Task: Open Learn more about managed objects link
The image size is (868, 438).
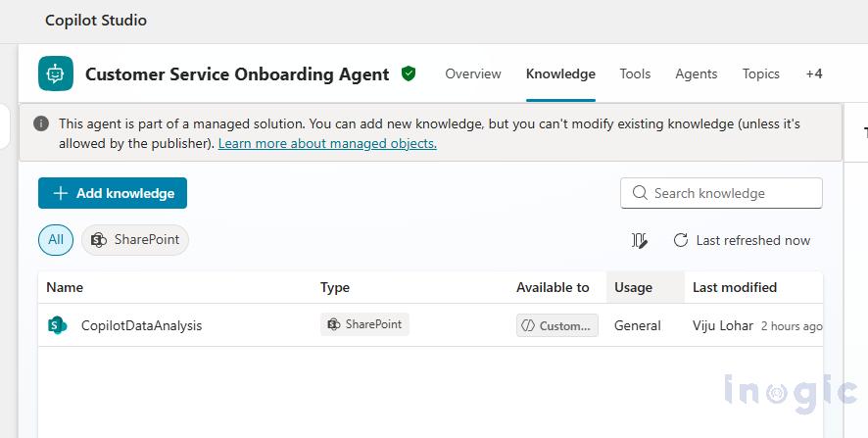Action: coord(327,143)
